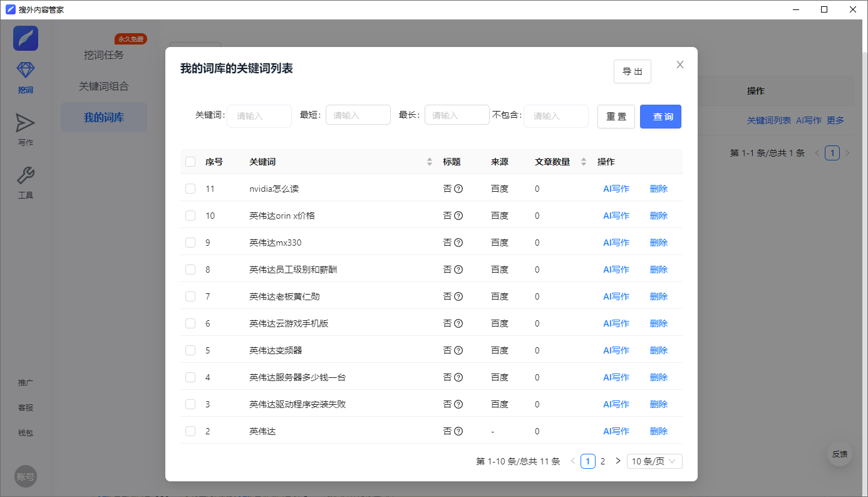Check the box for nvidia怎么读
The width and height of the screenshot is (868, 497).
click(x=190, y=189)
